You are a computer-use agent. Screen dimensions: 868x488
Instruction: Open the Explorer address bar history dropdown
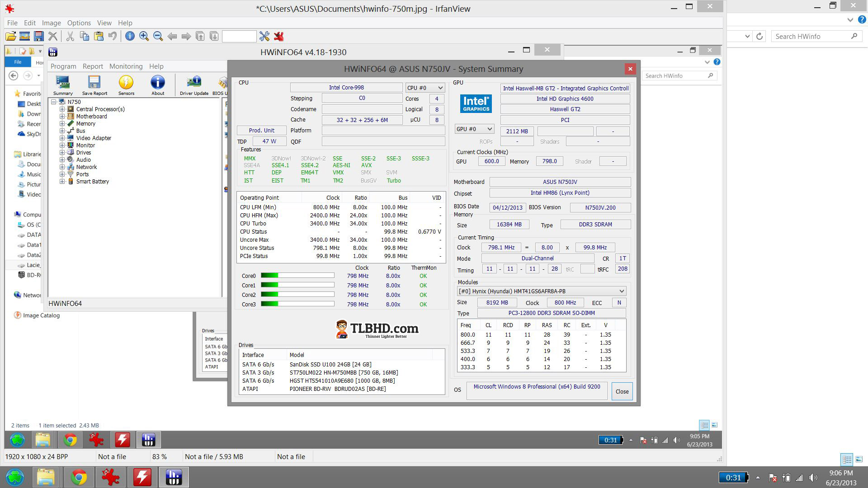pyautogui.click(x=747, y=37)
